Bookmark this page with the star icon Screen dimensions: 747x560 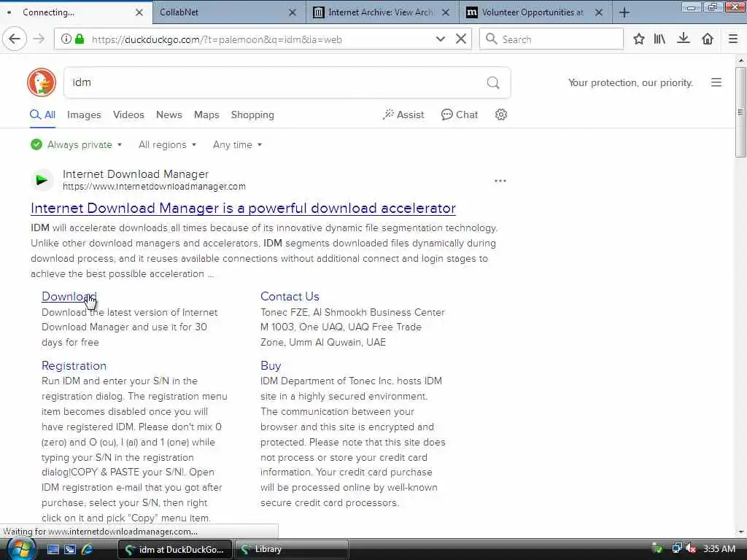(639, 39)
